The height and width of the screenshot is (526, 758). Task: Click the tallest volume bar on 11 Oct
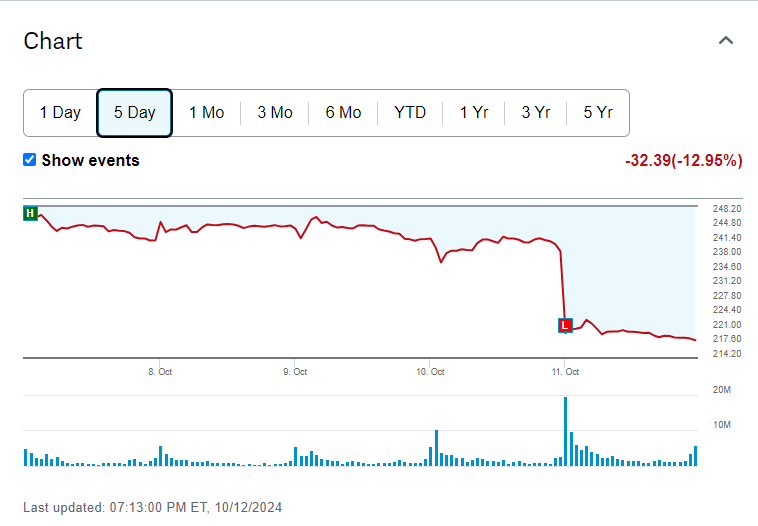tap(565, 432)
